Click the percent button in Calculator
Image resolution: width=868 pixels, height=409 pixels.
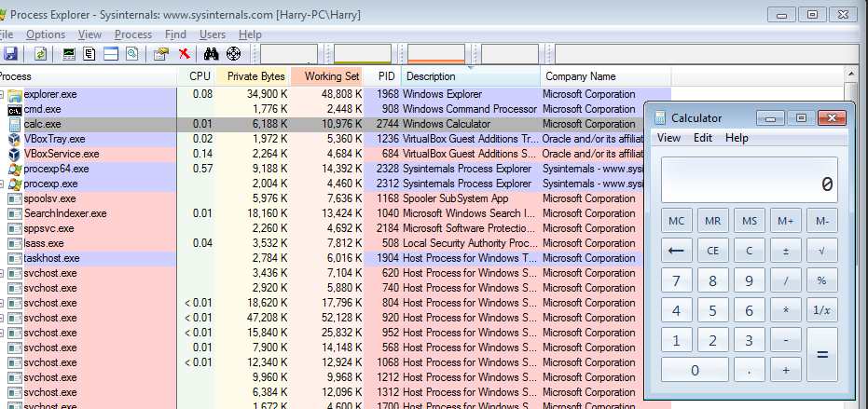tap(821, 280)
